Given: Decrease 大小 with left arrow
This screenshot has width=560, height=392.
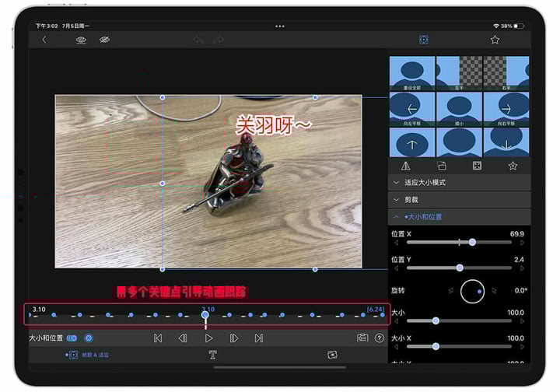Looking at the screenshot, I should (x=396, y=321).
